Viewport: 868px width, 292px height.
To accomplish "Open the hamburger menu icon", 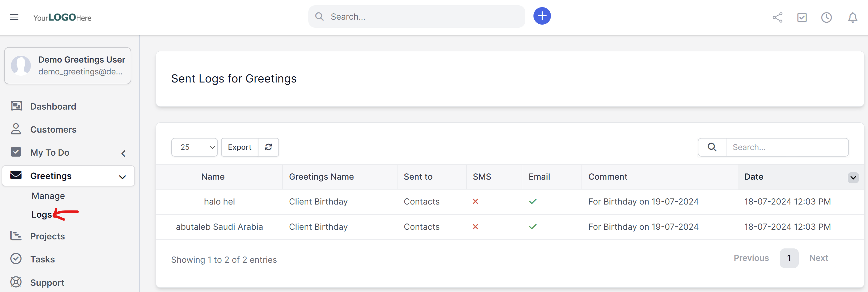I will (x=14, y=17).
